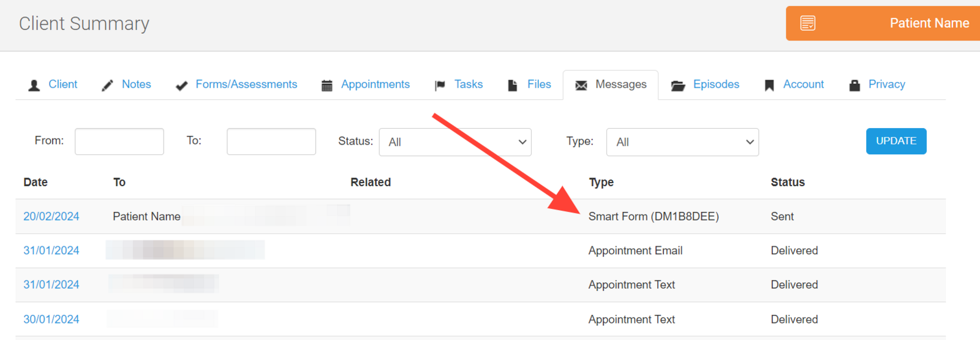Image resolution: width=980 pixels, height=340 pixels.
Task: Click the Client Summary page heading
Action: 84,23
